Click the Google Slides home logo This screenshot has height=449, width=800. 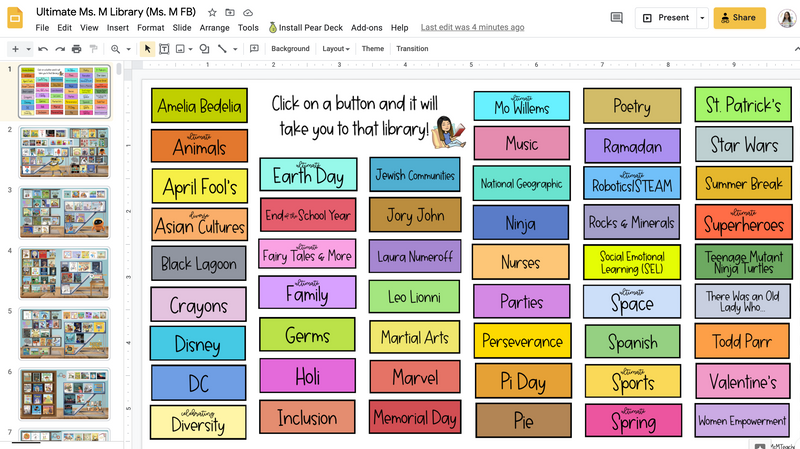tap(15, 18)
